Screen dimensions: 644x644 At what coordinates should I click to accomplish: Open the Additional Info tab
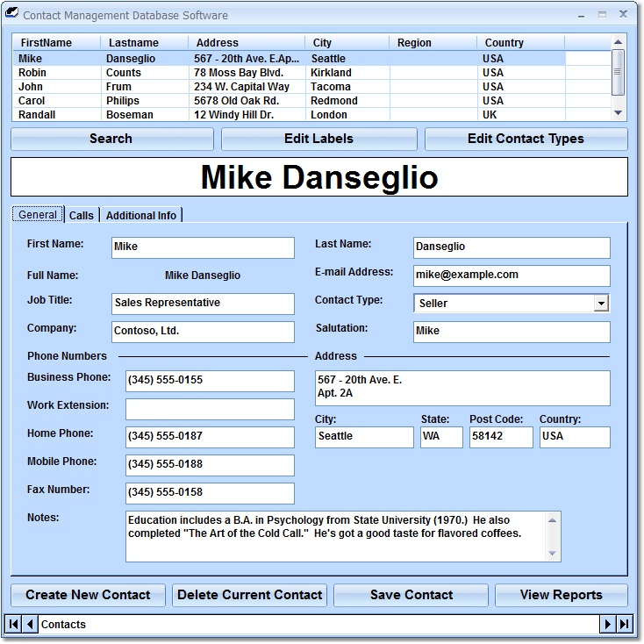coord(141,215)
